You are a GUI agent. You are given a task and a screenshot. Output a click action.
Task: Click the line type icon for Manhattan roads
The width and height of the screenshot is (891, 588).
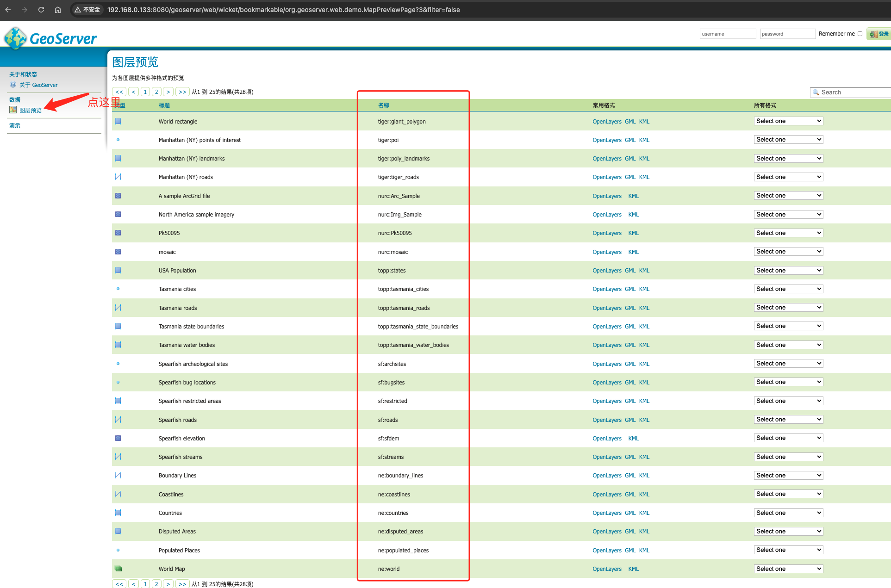[118, 177]
